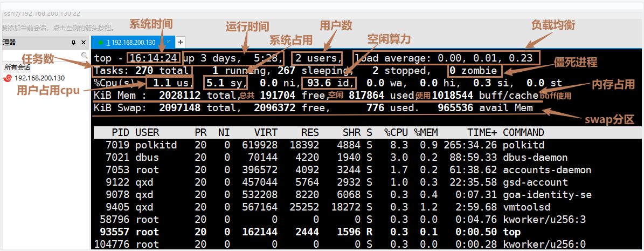Click the accounts-daemon command name

click(x=548, y=170)
